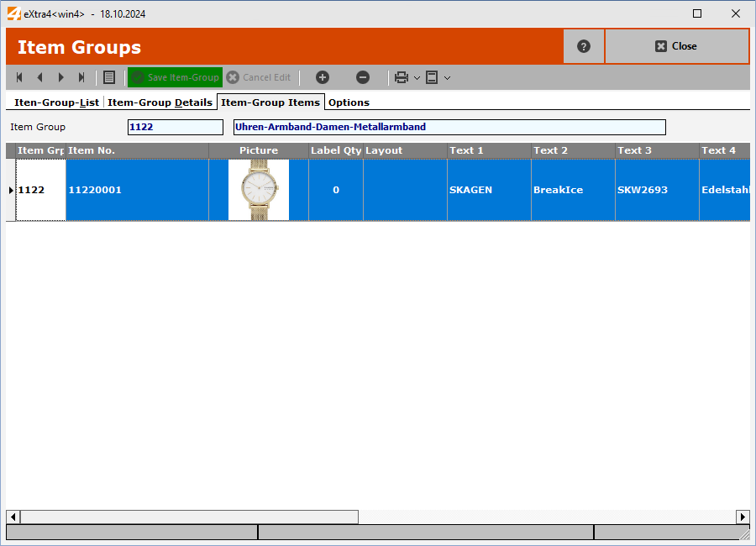Go to the next record
The width and height of the screenshot is (756, 546).
[x=60, y=77]
